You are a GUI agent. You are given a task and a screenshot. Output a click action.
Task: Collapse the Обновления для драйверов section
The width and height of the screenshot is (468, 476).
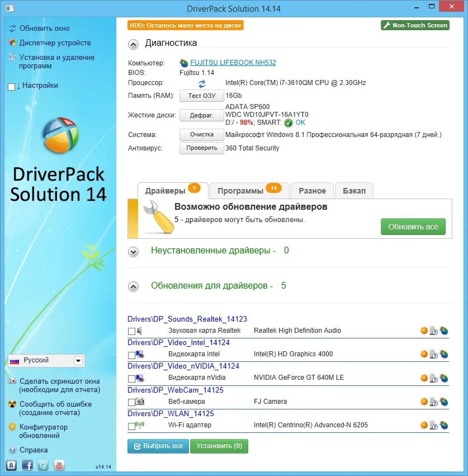click(x=133, y=286)
